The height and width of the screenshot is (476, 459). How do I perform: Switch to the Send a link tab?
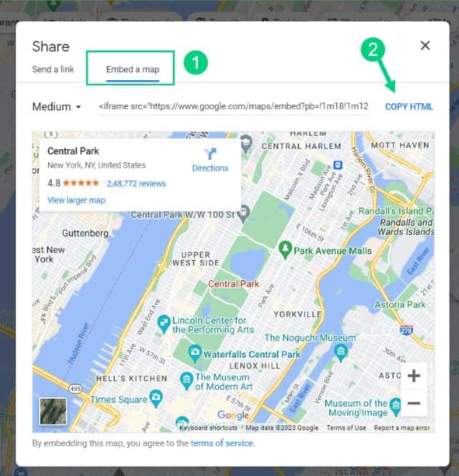coord(53,70)
